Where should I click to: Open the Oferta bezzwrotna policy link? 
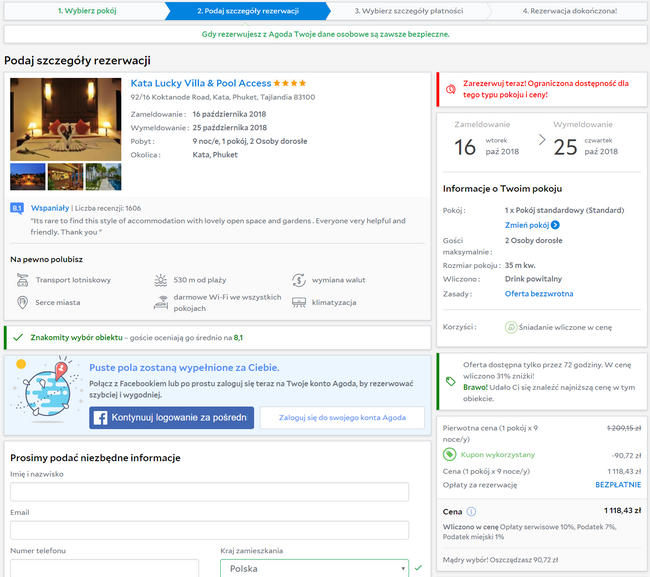[539, 293]
